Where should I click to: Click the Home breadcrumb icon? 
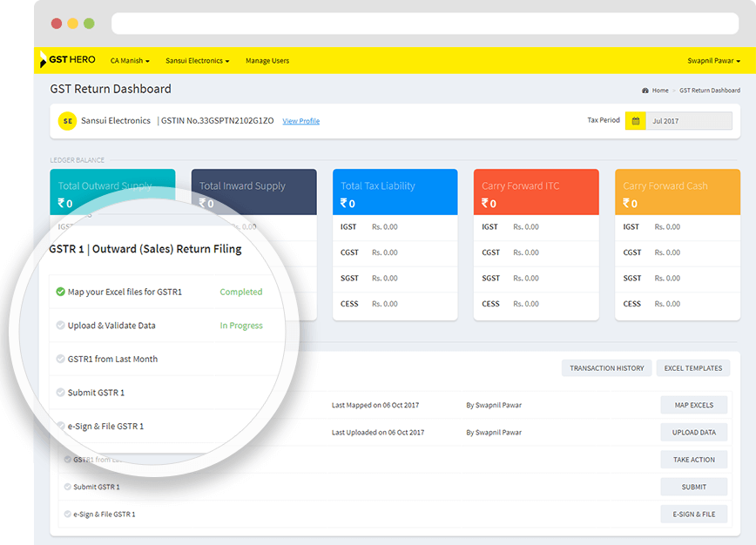tap(645, 91)
